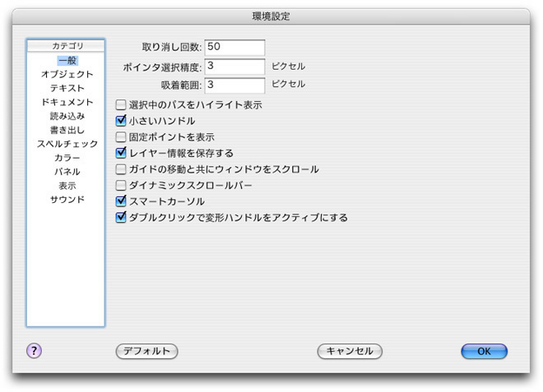Open the オブジェクト category

(x=67, y=75)
